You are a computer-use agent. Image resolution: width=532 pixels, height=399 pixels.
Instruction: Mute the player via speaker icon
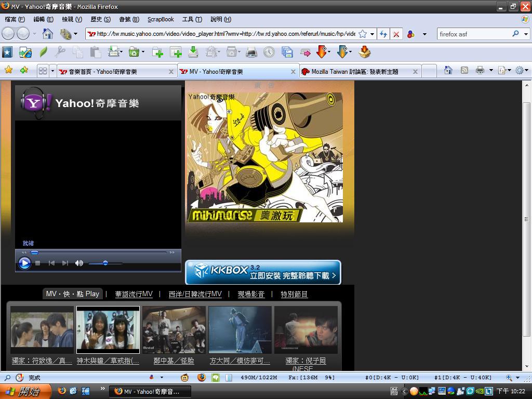point(79,263)
